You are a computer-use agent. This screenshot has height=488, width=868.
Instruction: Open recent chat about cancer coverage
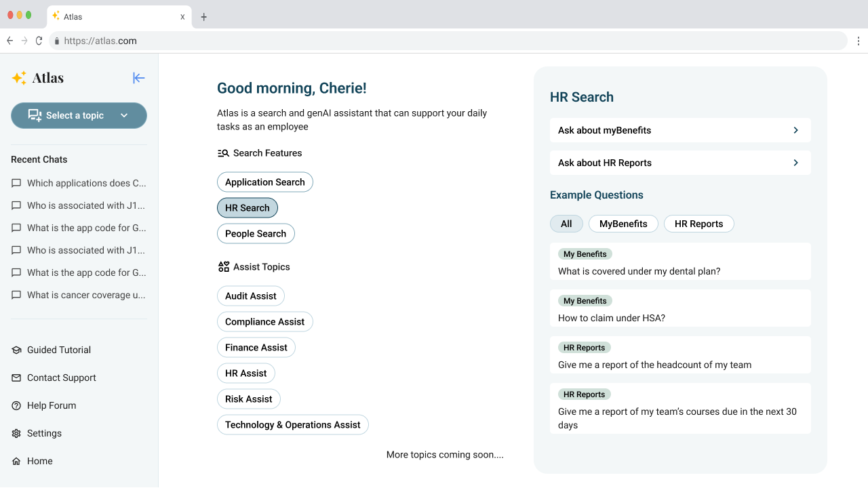(79, 295)
